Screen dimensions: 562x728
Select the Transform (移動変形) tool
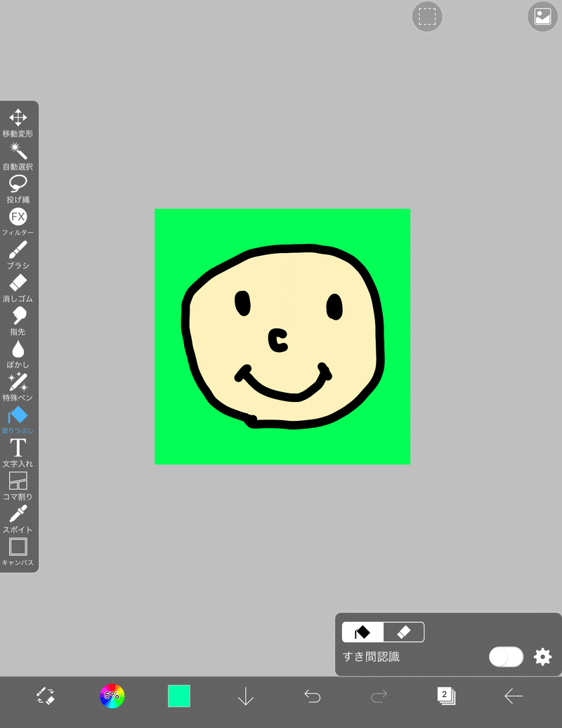(x=18, y=123)
